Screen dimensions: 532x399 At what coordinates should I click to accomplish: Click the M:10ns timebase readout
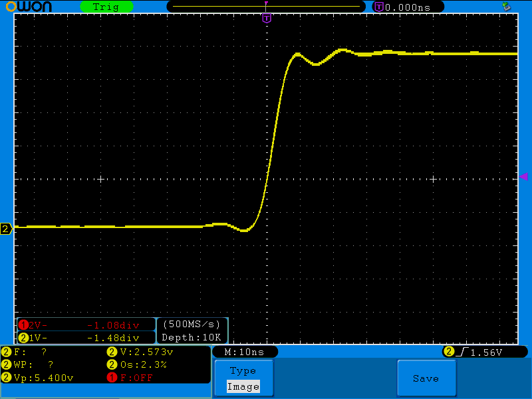point(244,352)
